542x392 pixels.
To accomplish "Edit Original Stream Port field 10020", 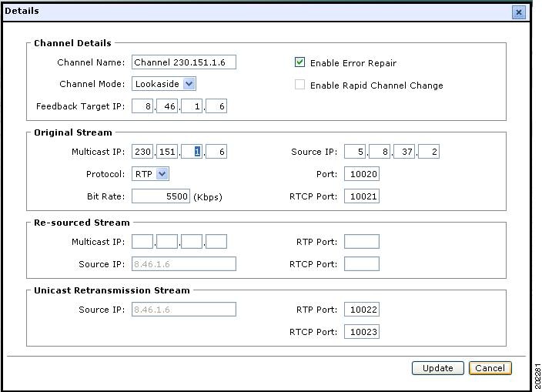I will click(362, 174).
